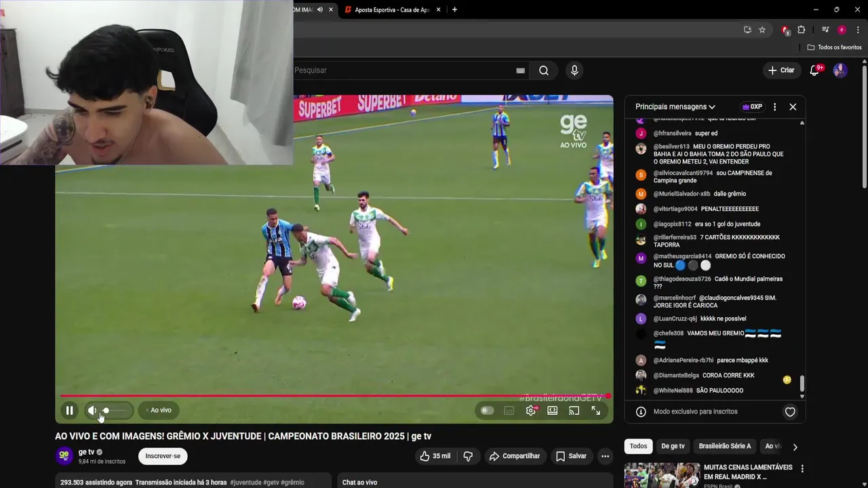Viewport: 868px width, 488px height.
Task: Open Real Madrid recommended video thumbnail
Action: pyautogui.click(x=662, y=475)
